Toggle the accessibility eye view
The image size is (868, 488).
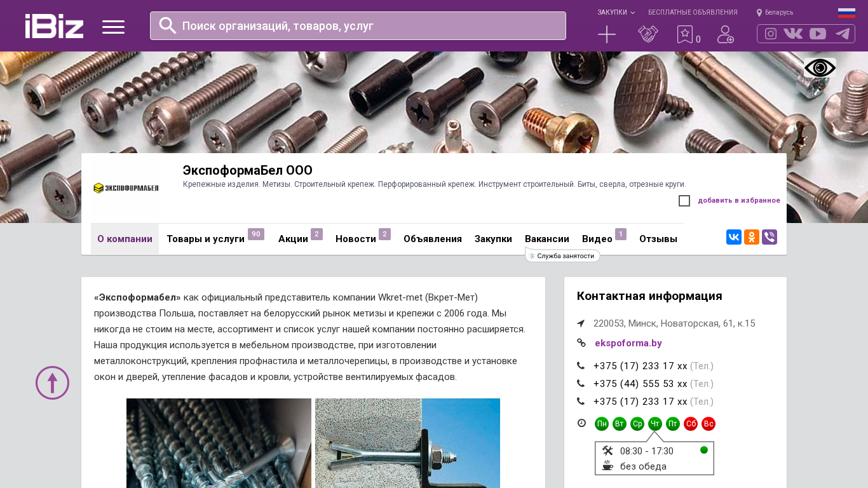point(820,68)
